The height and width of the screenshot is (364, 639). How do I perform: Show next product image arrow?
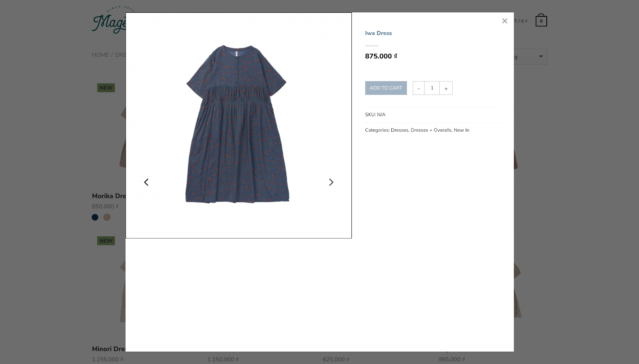(331, 182)
